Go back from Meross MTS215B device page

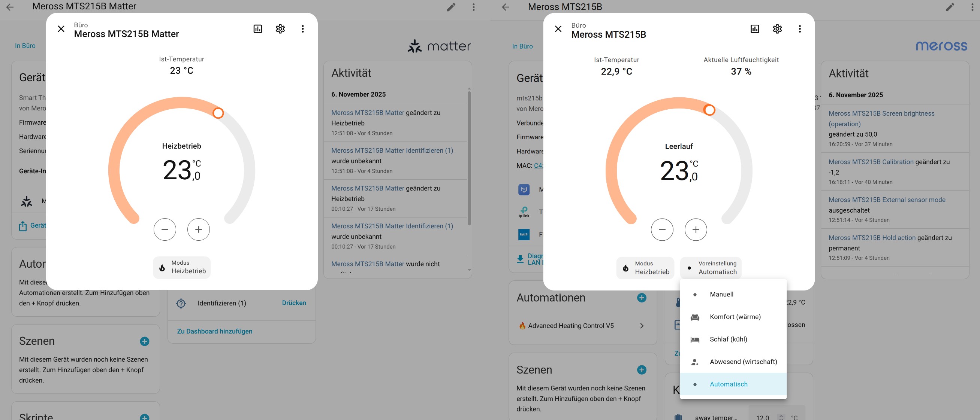[x=505, y=7]
